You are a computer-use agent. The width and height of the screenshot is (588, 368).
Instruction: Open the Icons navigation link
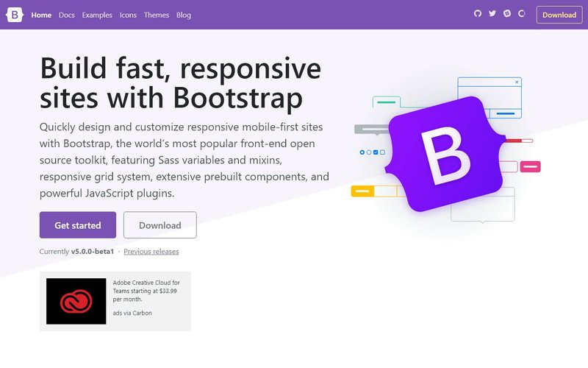(128, 15)
